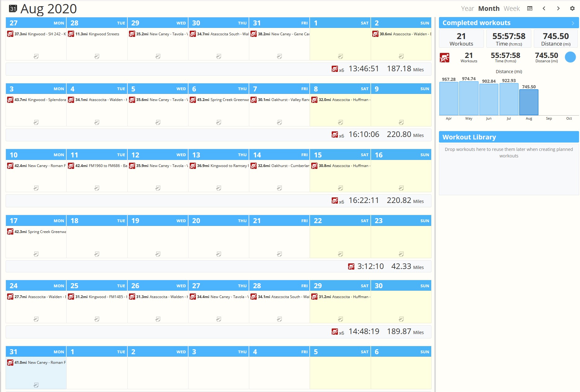Click the cycling sport icon in summary
The height and width of the screenshot is (392, 580).
click(444, 58)
